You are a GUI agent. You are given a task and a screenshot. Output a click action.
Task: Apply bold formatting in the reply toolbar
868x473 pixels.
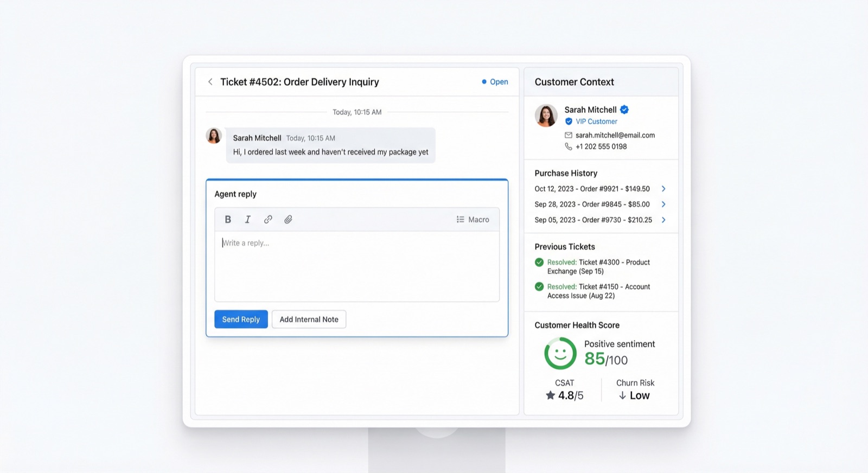tap(228, 220)
